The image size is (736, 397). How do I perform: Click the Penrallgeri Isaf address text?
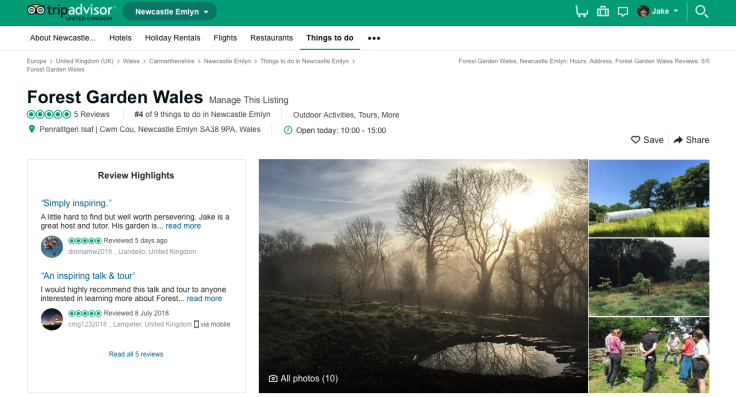150,129
